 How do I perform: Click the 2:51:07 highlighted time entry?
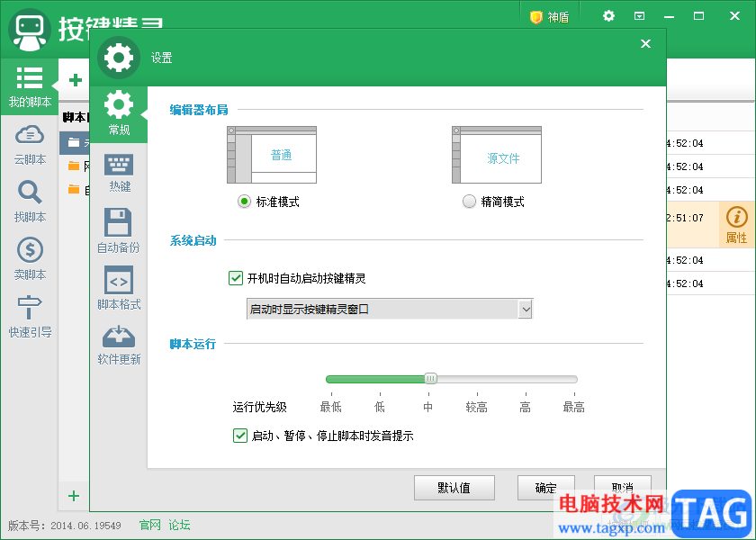click(x=686, y=218)
